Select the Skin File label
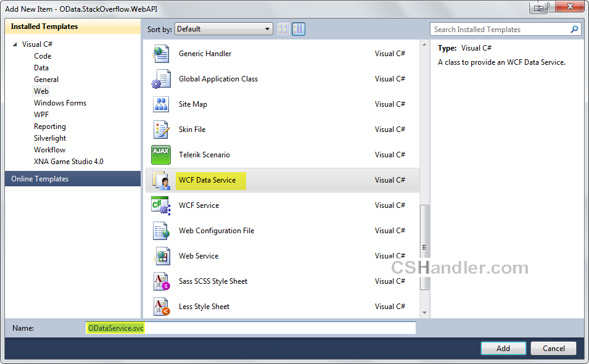This screenshot has height=364, width=589. (192, 129)
